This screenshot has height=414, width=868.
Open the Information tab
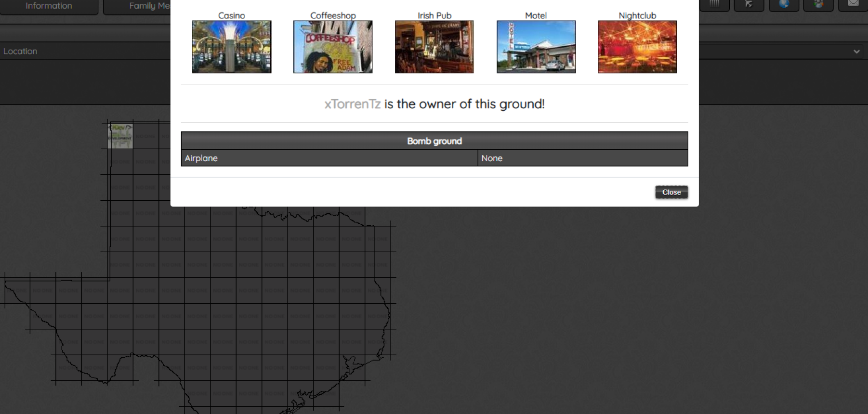tap(49, 6)
